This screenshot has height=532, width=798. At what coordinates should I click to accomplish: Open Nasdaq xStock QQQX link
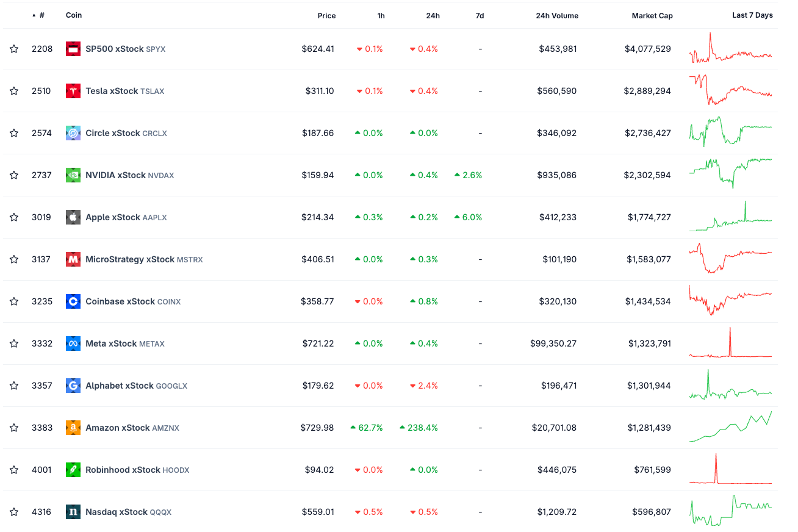[128, 512]
